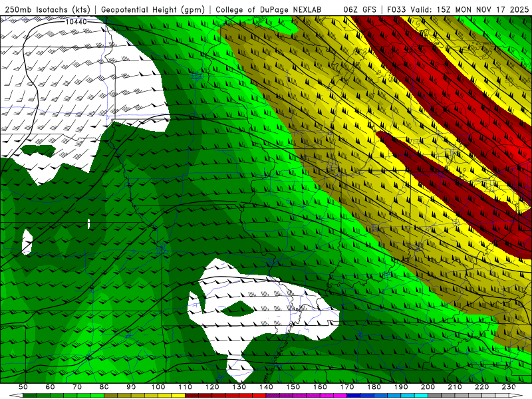Click the 140 value on the color scale
This screenshot has height=399, width=532.
pos(266,387)
